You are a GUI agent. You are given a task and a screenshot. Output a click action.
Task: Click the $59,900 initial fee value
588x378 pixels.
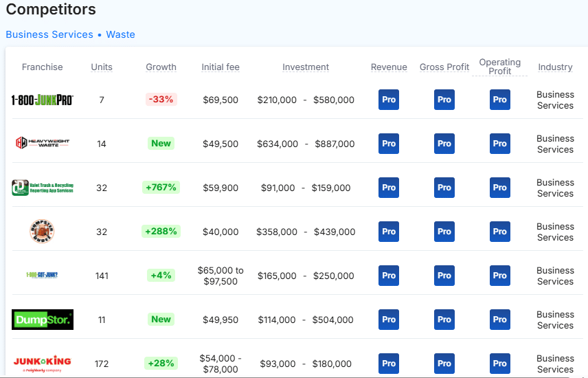[x=220, y=188]
